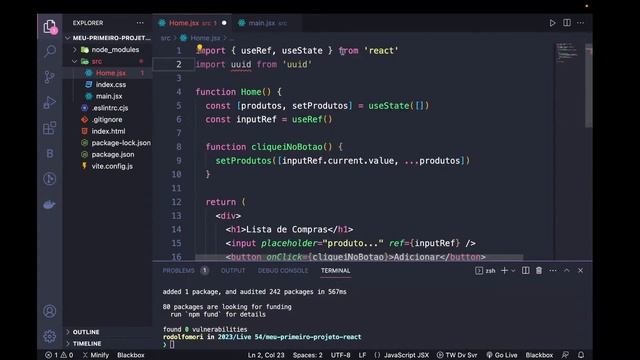Close the terminal panel
The image size is (640, 360).
[x=580, y=271]
